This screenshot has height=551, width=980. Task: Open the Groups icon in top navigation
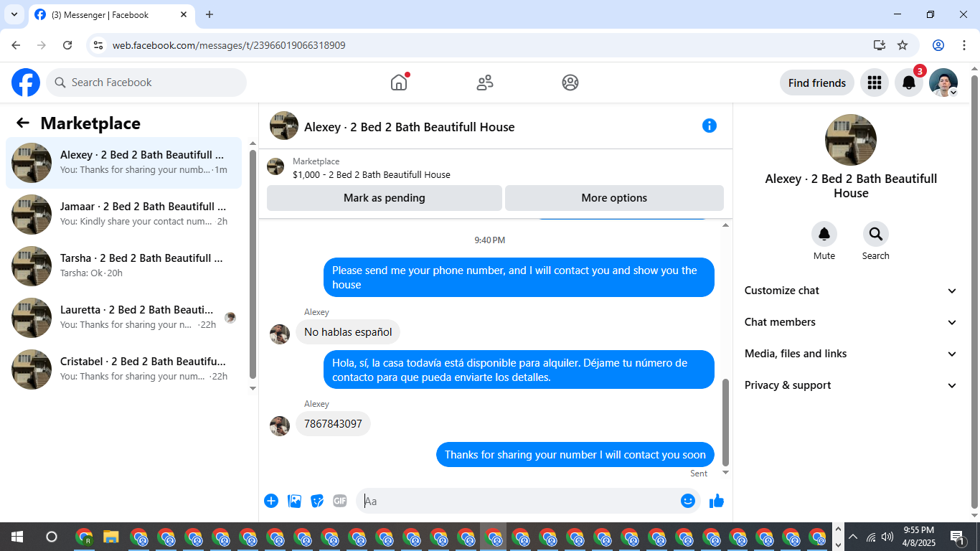tap(570, 83)
